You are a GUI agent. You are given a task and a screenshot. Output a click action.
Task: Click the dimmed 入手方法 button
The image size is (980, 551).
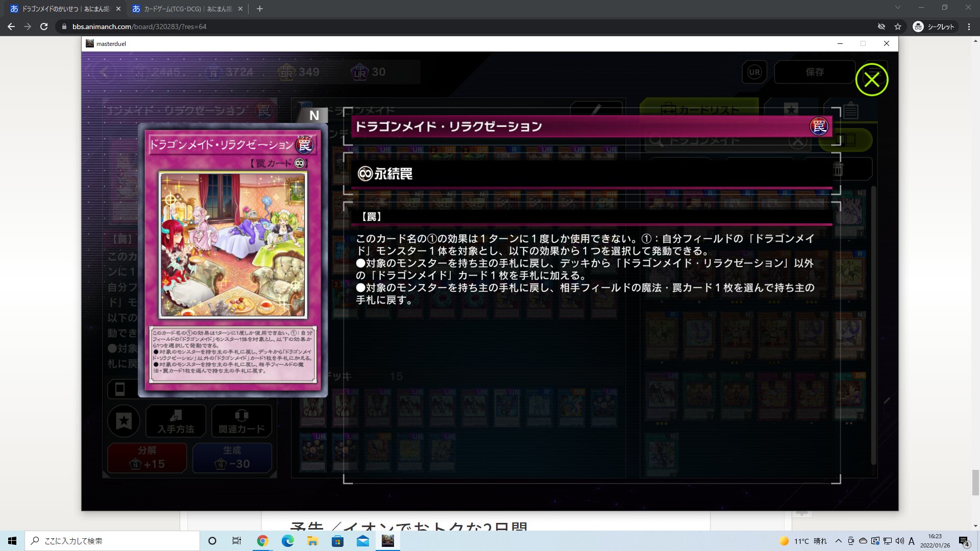pyautogui.click(x=176, y=421)
